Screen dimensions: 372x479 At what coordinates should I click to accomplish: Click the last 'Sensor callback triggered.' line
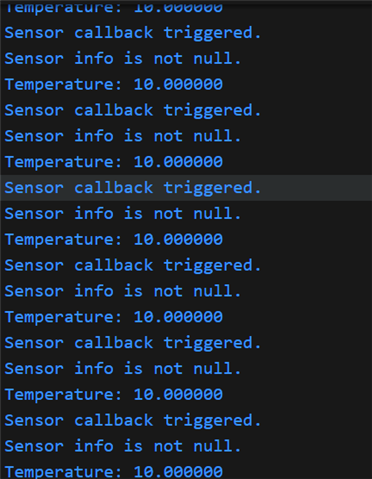click(x=133, y=421)
